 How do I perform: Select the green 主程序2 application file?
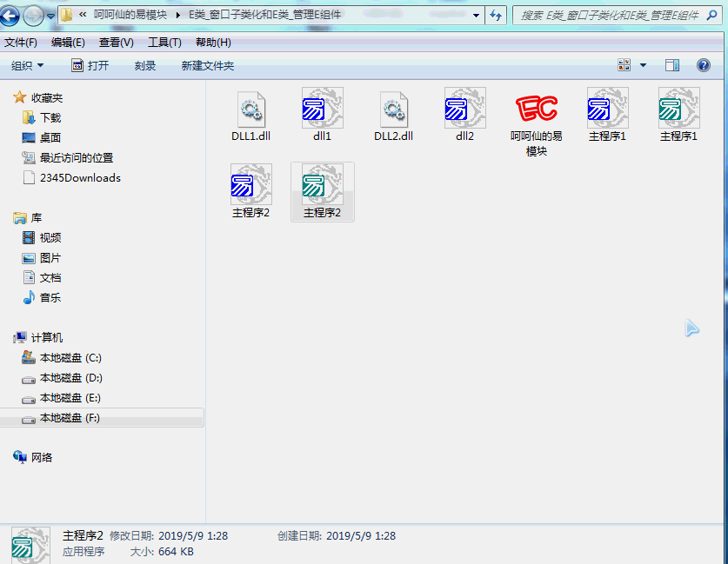(322, 184)
